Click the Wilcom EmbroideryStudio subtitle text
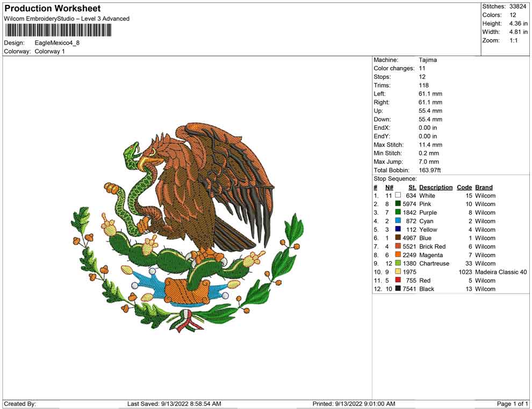This screenshot has height=409, width=532. pos(67,19)
